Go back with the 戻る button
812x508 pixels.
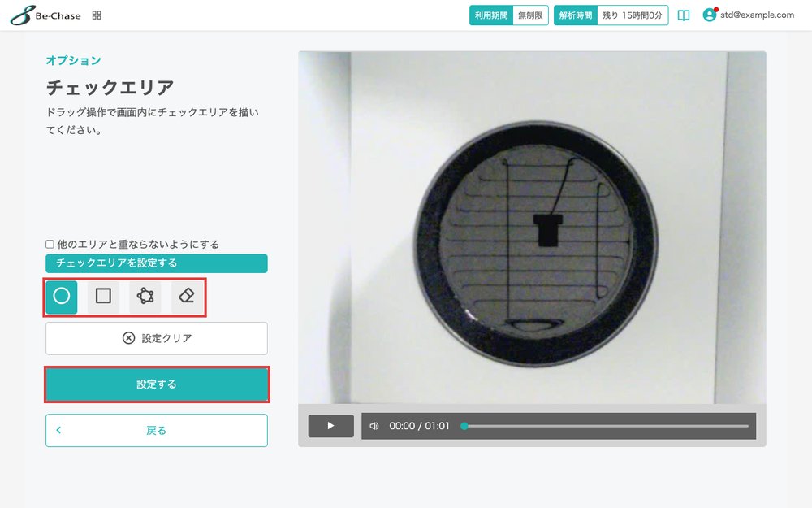157,430
